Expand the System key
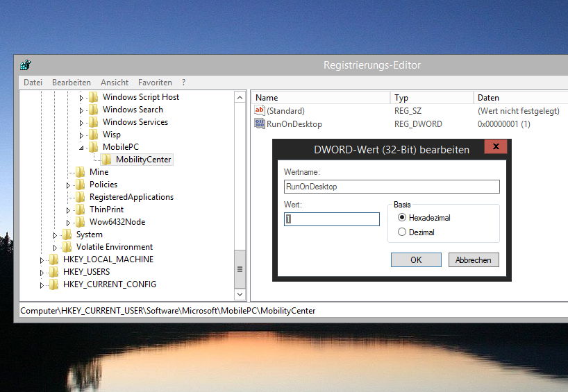Screen dimensions: 568x392 click(x=55, y=235)
